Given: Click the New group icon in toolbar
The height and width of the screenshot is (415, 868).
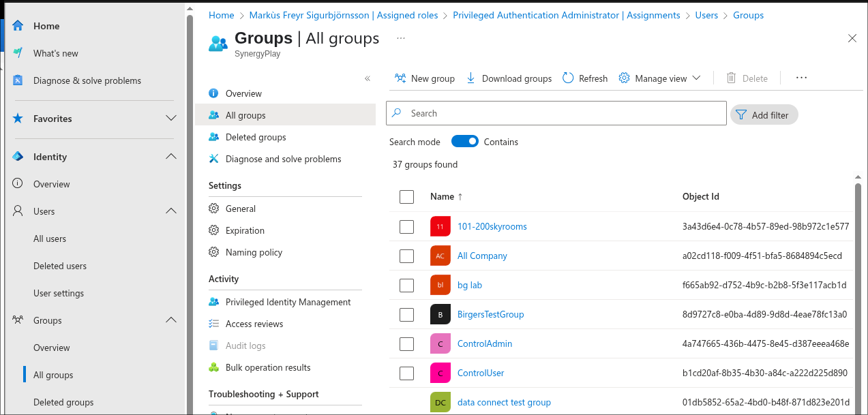Looking at the screenshot, I should coord(400,78).
